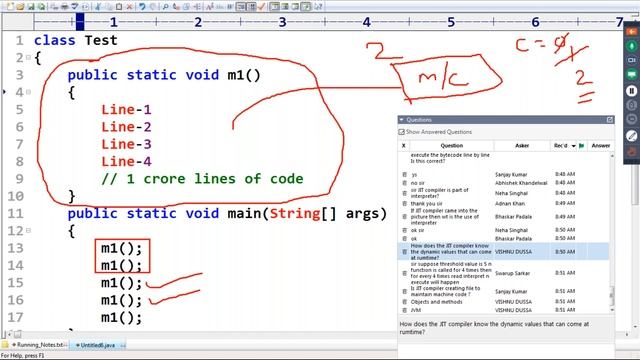Click the Print icon in toolbar
Image resolution: width=640 pixels, height=360 pixels.
(64, 7)
